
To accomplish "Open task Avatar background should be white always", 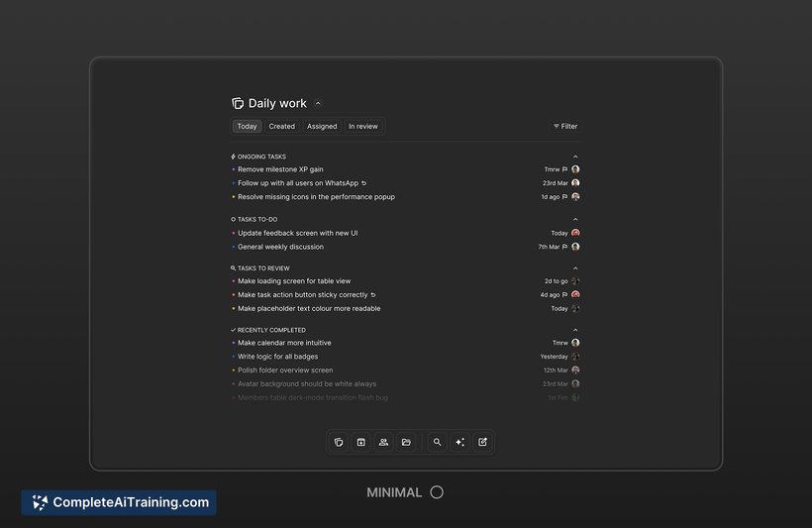I will coord(307,384).
